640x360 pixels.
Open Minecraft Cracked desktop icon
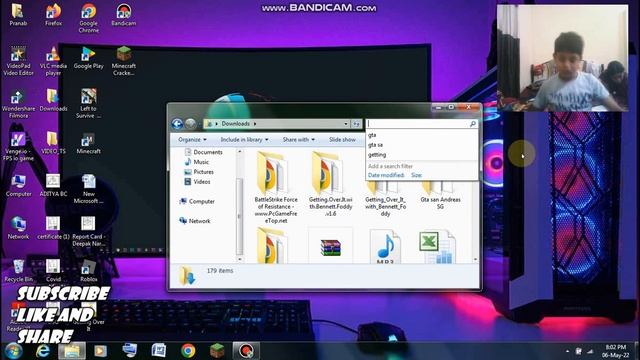124,61
